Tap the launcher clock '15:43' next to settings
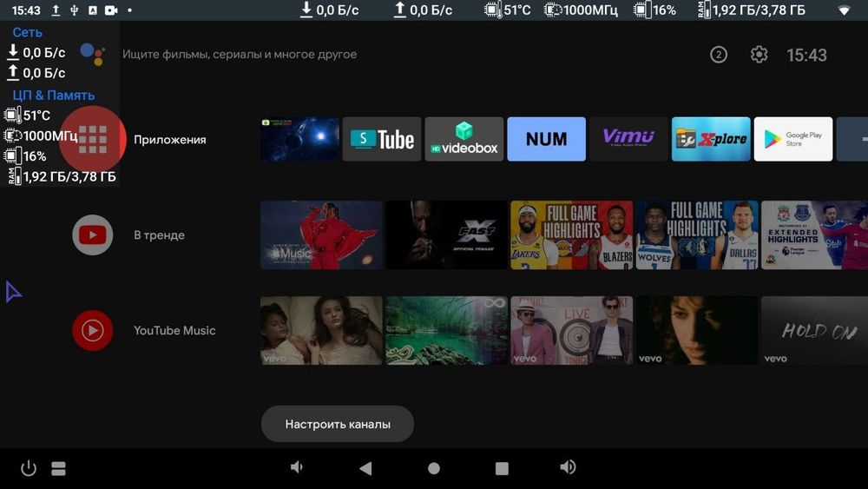Viewport: 868px width, 489px height. pyautogui.click(x=806, y=55)
